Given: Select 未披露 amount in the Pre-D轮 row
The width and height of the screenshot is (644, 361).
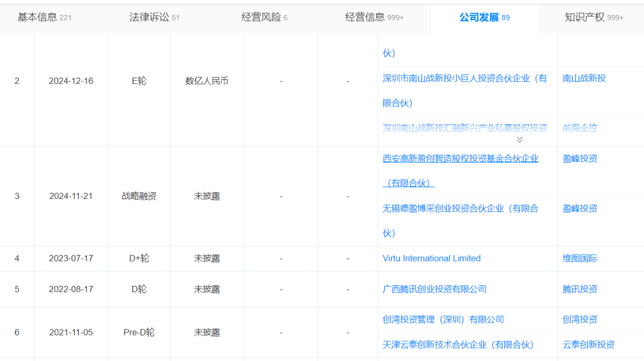Looking at the screenshot, I should tap(207, 332).
